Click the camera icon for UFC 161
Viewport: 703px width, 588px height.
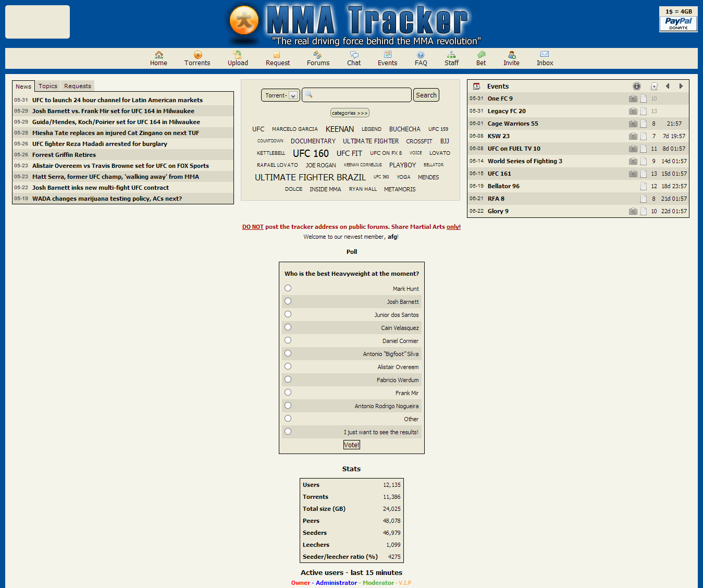[x=633, y=174]
